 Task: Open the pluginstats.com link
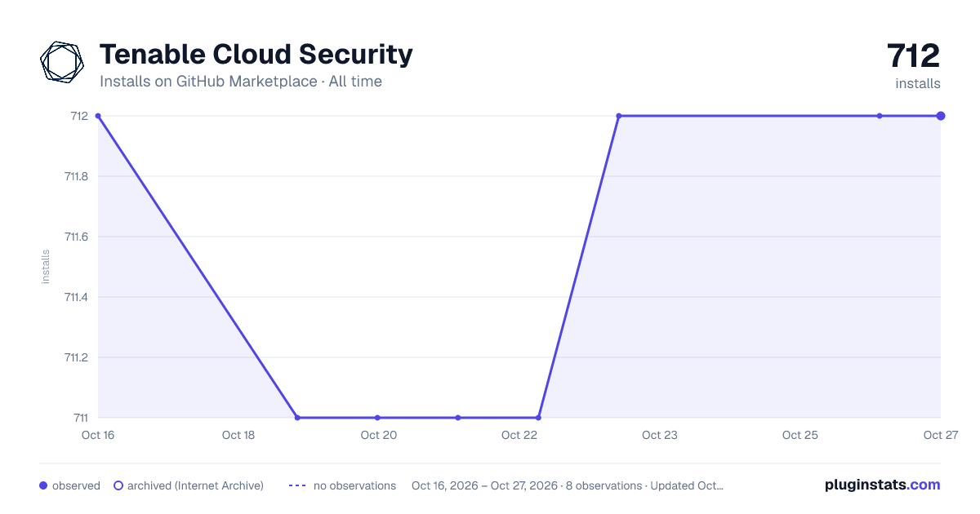(x=883, y=485)
